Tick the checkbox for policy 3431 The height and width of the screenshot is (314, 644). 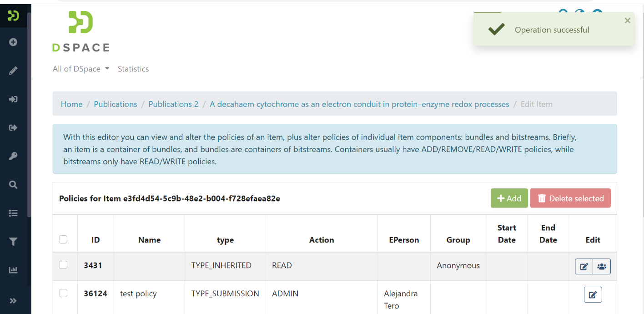[63, 265]
